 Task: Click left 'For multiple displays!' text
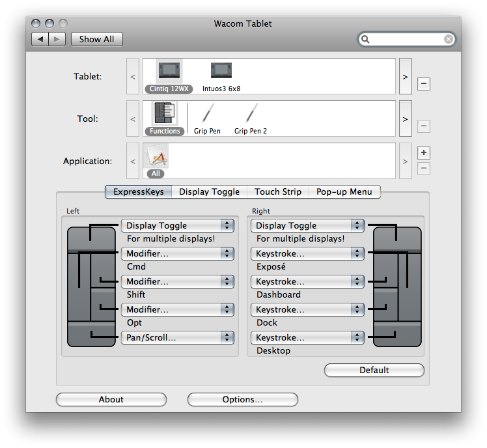pyautogui.click(x=171, y=238)
